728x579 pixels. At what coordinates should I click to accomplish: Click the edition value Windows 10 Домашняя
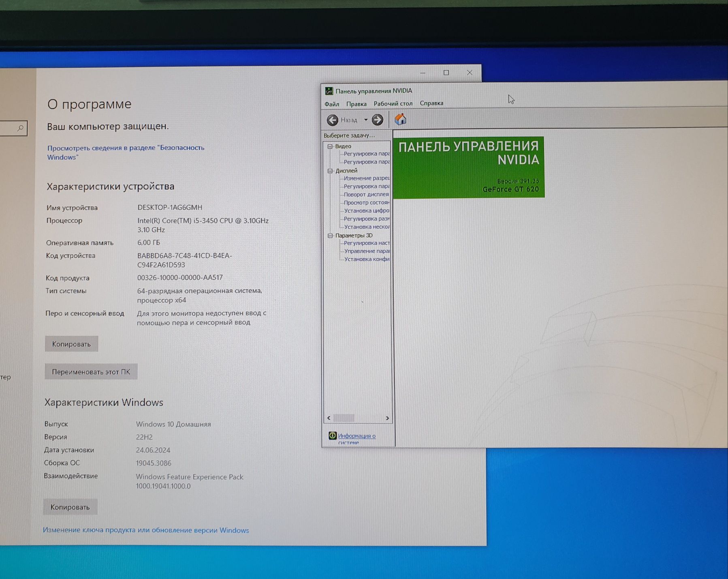pyautogui.click(x=173, y=424)
